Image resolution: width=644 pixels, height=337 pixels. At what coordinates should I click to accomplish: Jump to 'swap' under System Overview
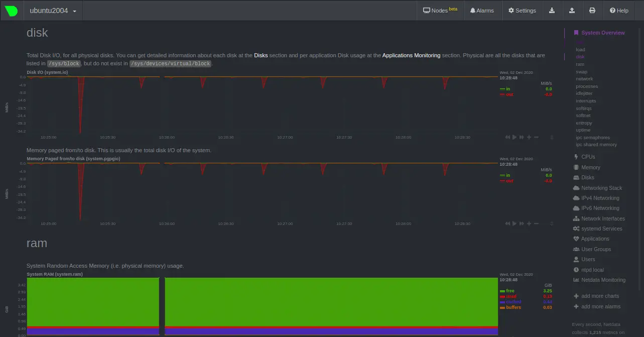click(581, 72)
